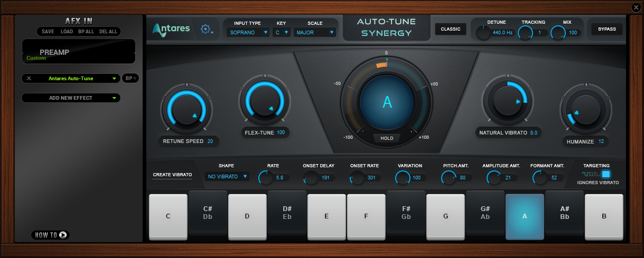Click BP ALL to bypass all effects
The width and height of the screenshot is (644, 258).
[x=86, y=32]
